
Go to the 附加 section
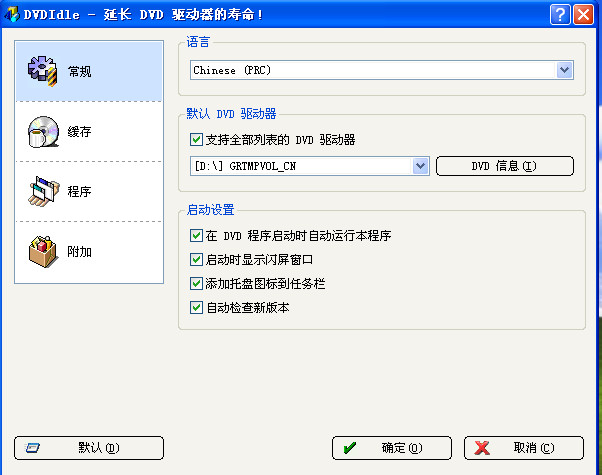(x=89, y=252)
